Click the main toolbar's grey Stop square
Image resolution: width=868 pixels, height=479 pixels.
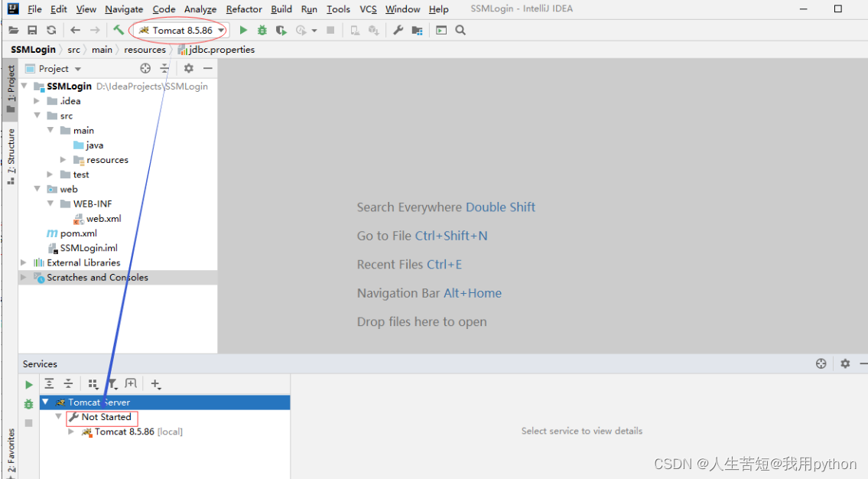pyautogui.click(x=330, y=31)
